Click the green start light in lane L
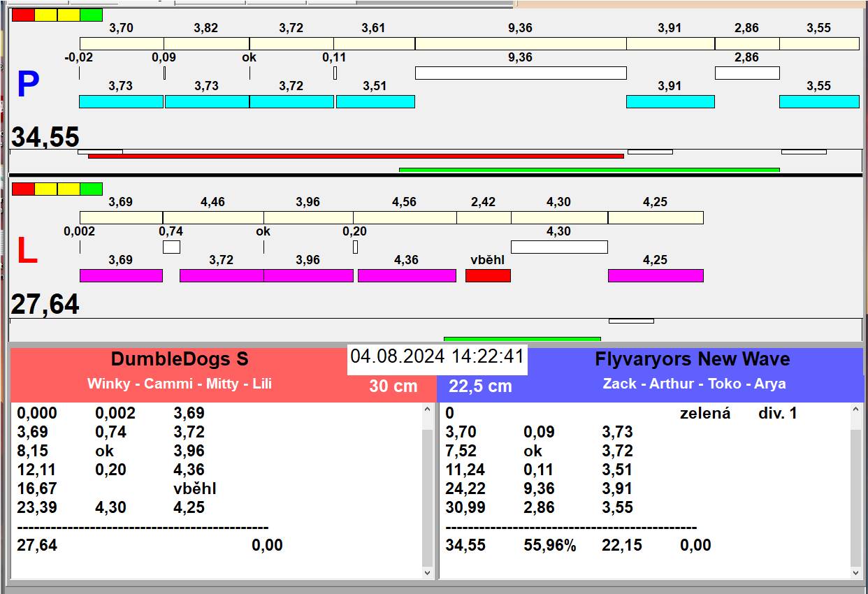 click(91, 189)
